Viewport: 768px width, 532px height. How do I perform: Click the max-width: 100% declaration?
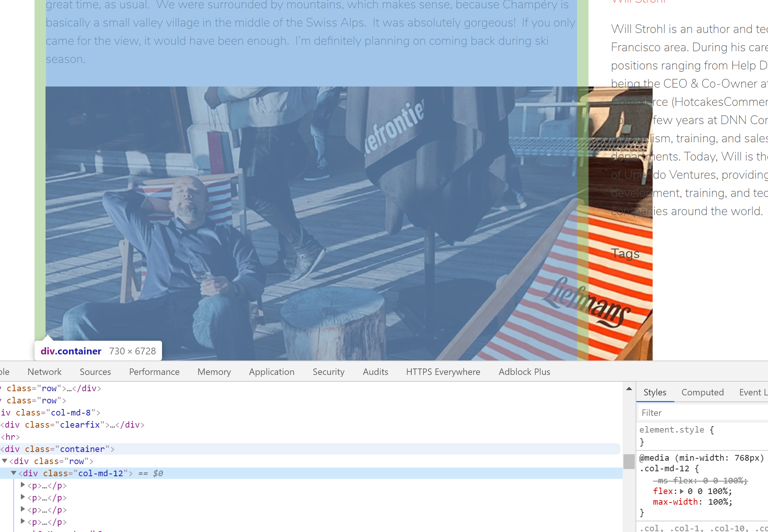[x=692, y=502]
